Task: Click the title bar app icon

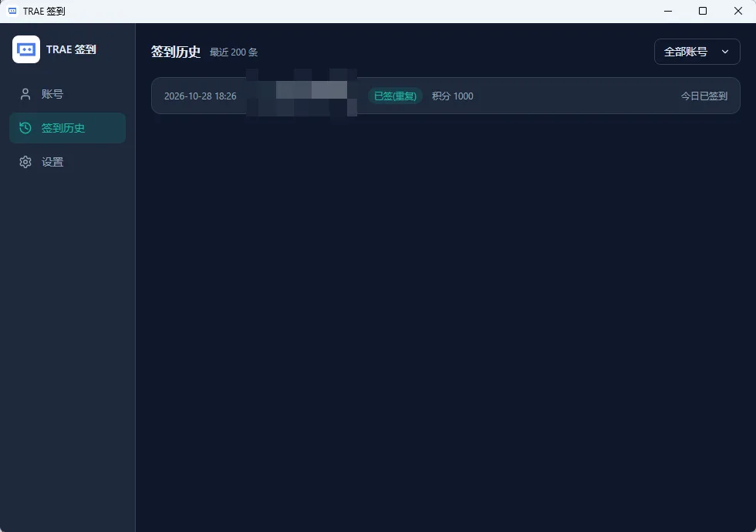Action: (x=12, y=11)
